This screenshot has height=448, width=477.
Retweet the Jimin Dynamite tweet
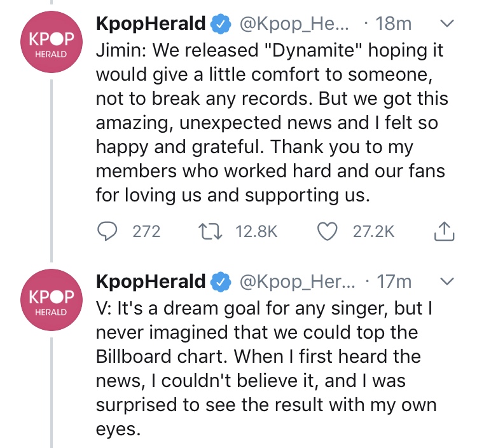point(211,231)
